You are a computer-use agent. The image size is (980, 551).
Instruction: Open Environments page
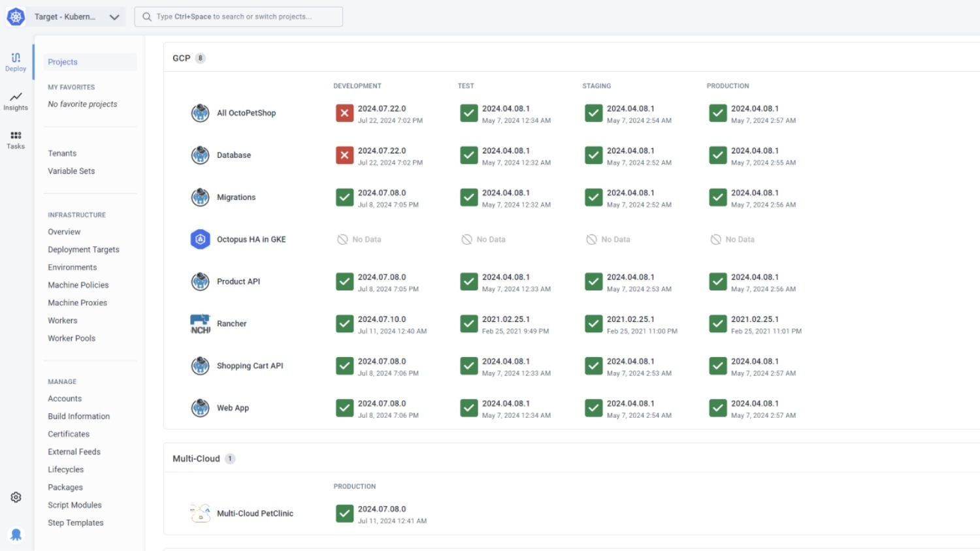73,267
